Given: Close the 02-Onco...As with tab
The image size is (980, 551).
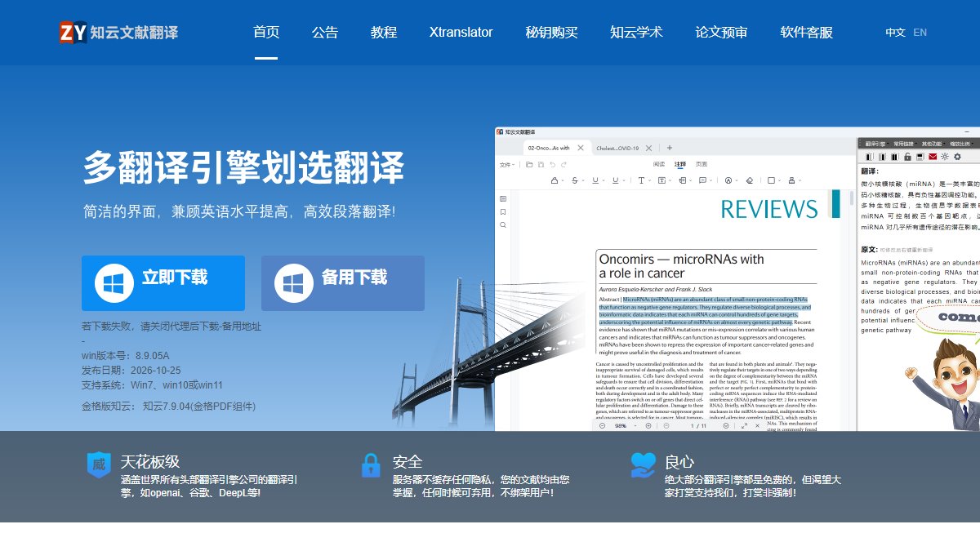Looking at the screenshot, I should pos(581,148).
